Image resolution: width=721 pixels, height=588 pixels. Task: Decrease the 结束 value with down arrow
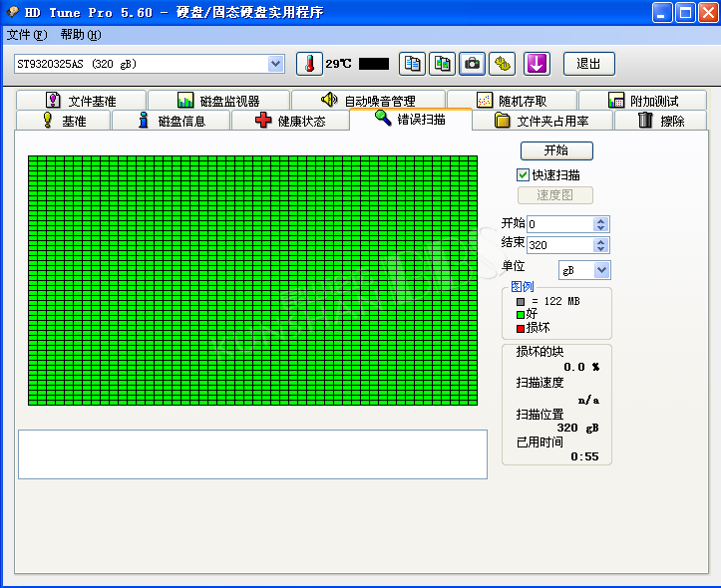click(x=600, y=248)
